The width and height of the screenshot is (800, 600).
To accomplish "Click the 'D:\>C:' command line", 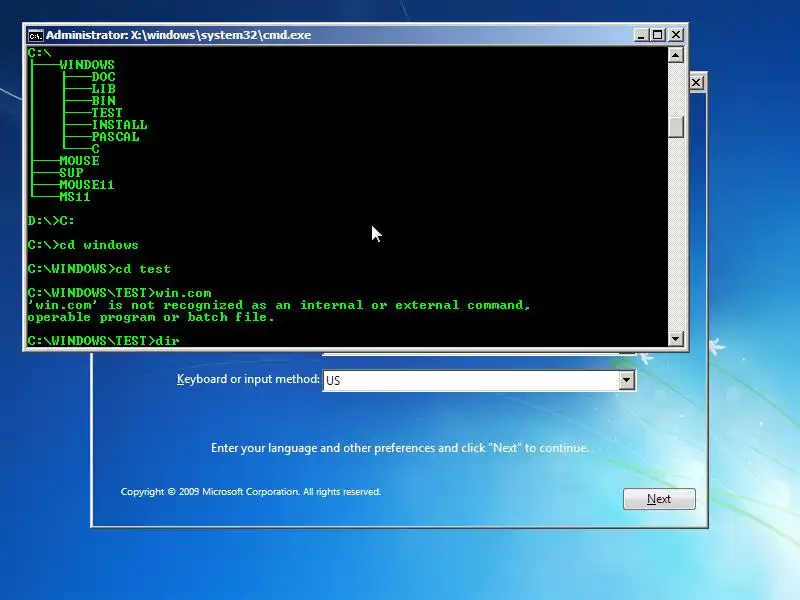I will (51, 221).
